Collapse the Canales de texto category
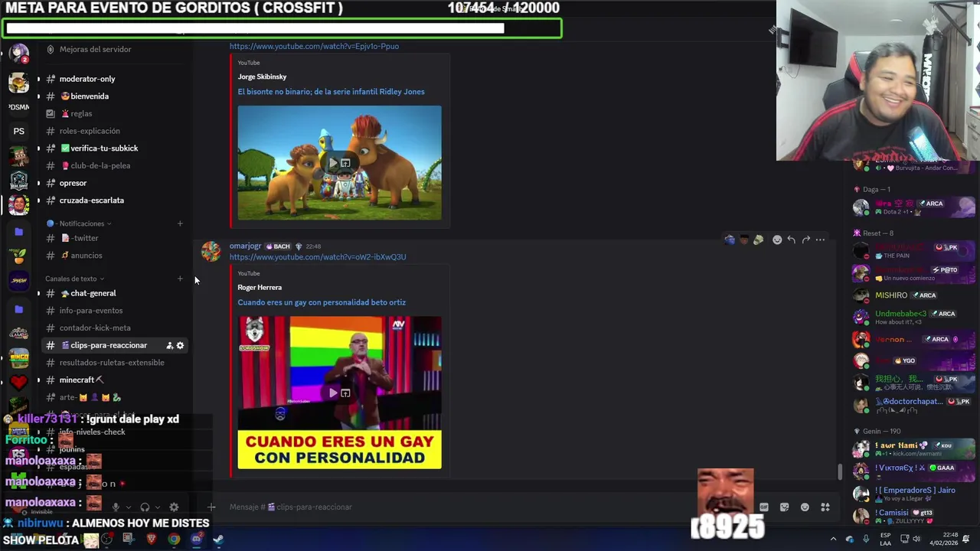980x551 pixels. (x=74, y=279)
